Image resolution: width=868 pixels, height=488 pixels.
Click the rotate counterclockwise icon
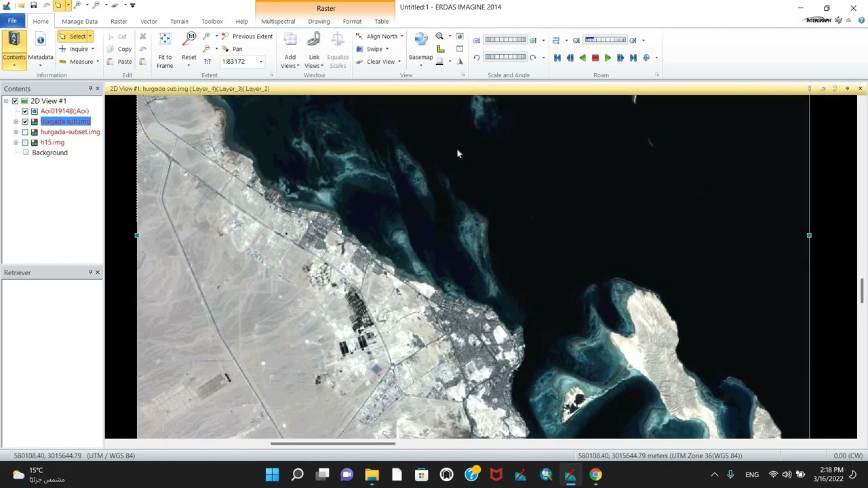476,58
